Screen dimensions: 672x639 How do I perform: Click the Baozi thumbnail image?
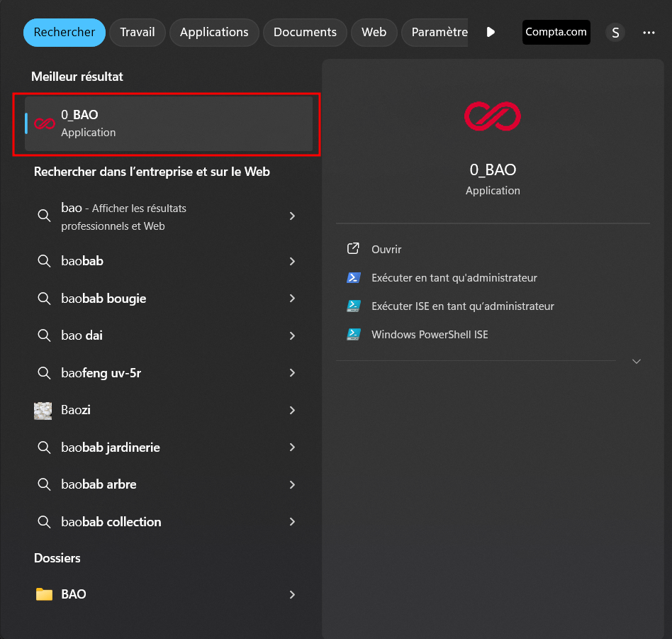pyautogui.click(x=43, y=411)
